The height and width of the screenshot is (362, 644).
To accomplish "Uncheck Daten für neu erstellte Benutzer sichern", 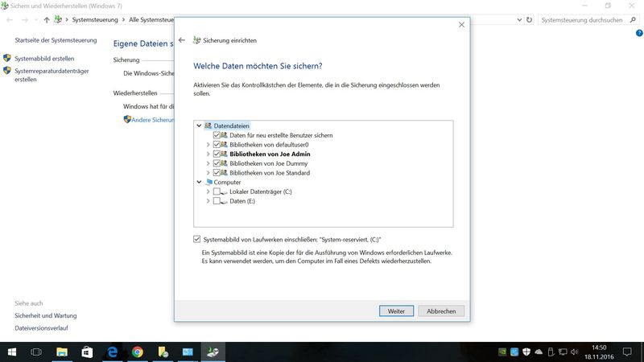I will 217,135.
